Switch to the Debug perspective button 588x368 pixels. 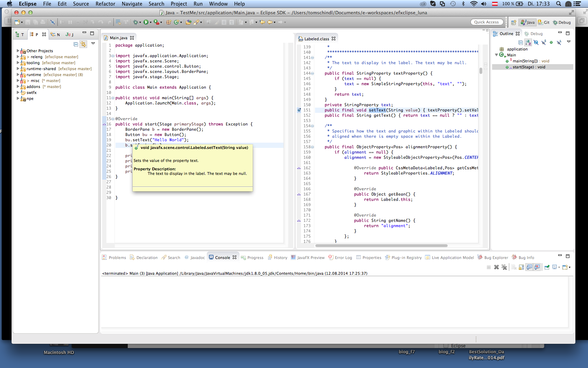(562, 22)
